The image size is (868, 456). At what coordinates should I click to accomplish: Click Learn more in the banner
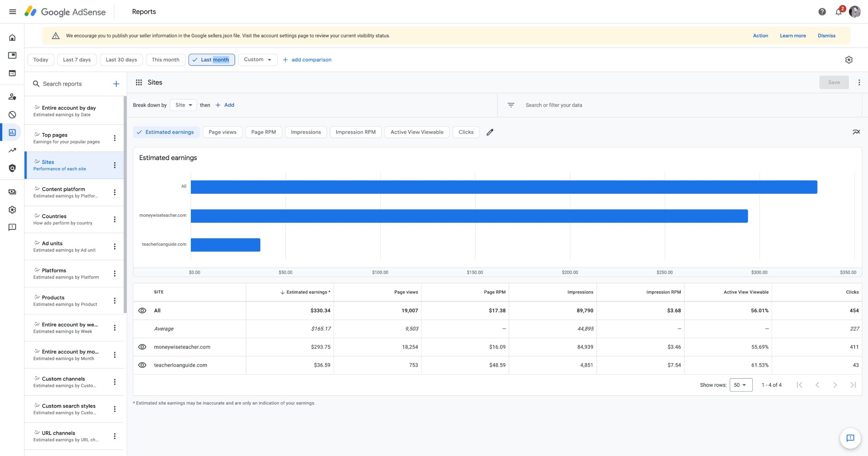click(x=793, y=36)
